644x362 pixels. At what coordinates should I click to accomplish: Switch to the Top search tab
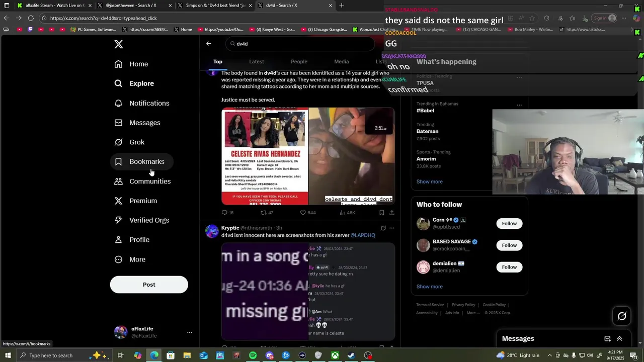(217, 61)
